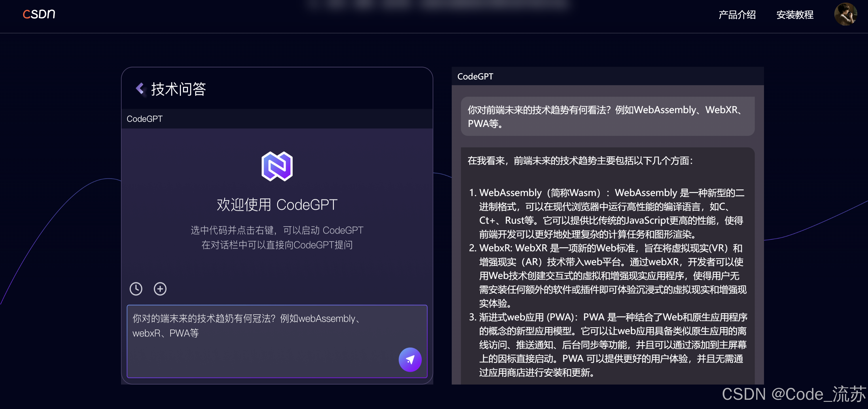Click the 技术问答 panel title

(x=178, y=89)
